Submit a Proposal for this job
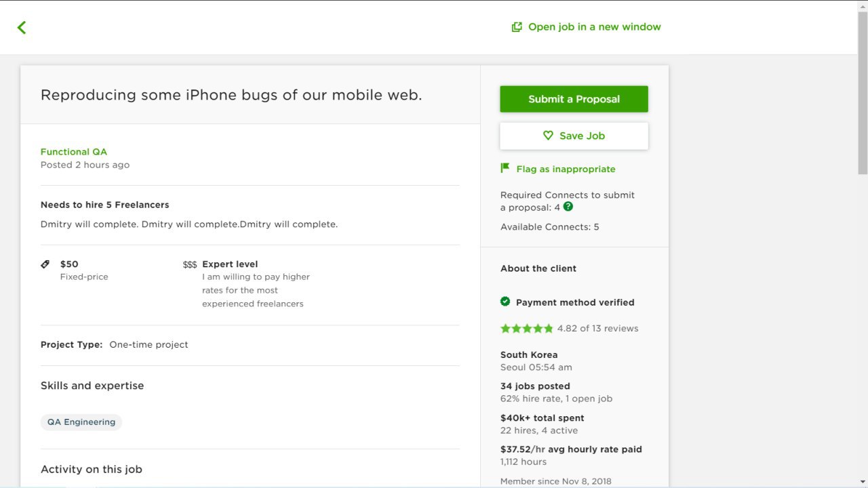This screenshot has height=488, width=868. (x=574, y=99)
